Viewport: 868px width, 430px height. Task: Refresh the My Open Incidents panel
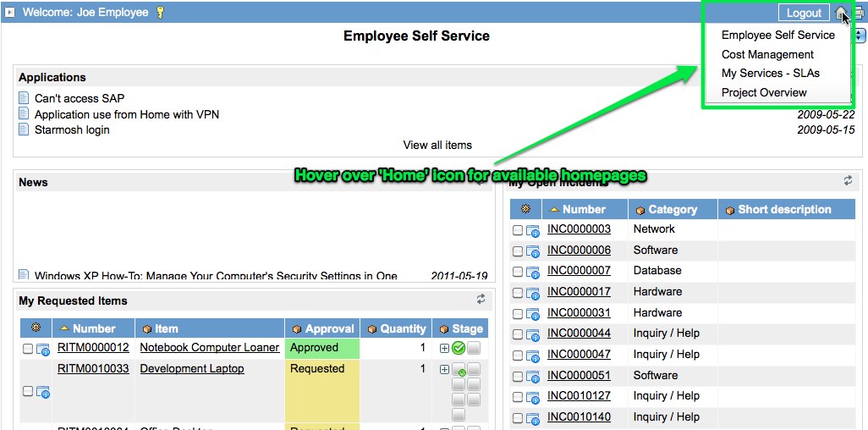click(848, 180)
